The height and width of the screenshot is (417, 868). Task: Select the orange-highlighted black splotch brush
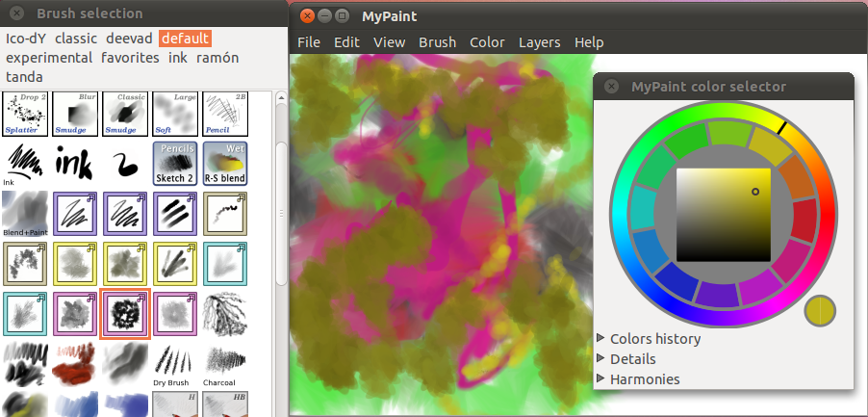125,314
